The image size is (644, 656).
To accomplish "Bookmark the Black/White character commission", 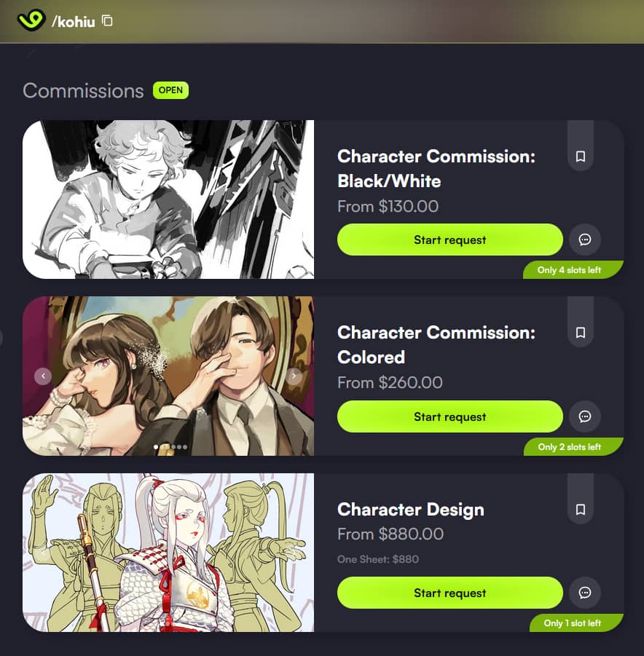I will 581,157.
